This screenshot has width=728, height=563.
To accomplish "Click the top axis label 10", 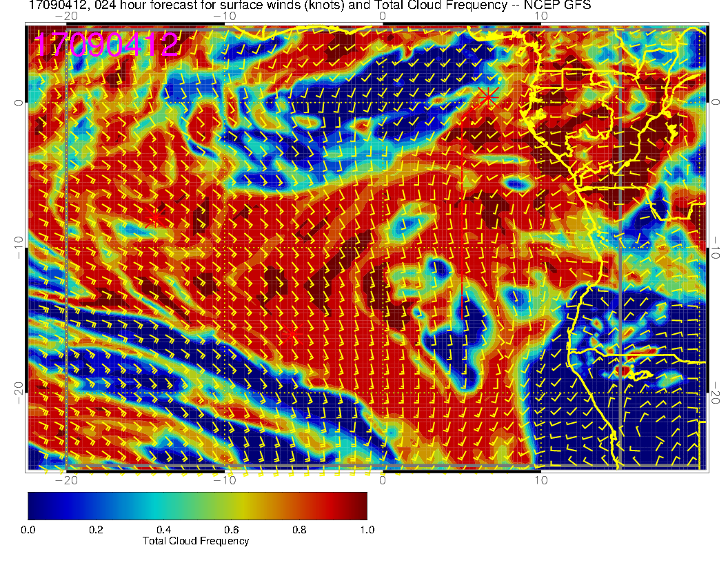I will 541,17.
